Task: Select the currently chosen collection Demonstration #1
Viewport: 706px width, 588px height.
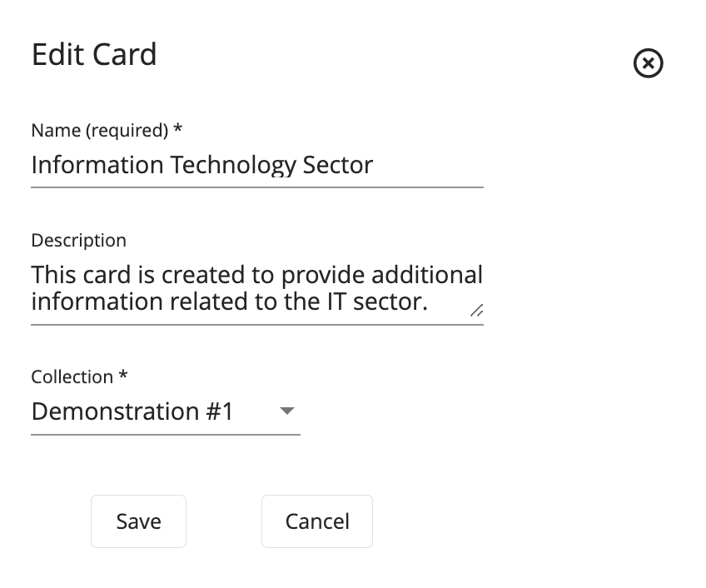Action: [132, 411]
